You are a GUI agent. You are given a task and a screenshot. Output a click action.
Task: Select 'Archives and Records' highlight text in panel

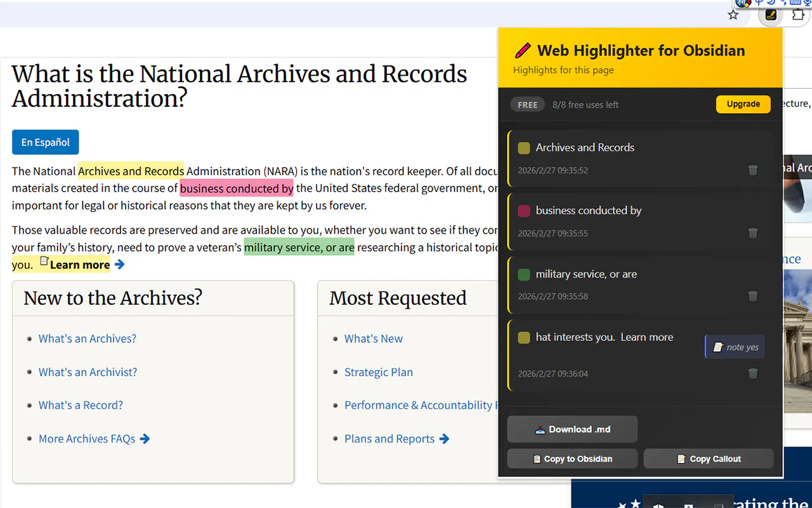coord(585,147)
